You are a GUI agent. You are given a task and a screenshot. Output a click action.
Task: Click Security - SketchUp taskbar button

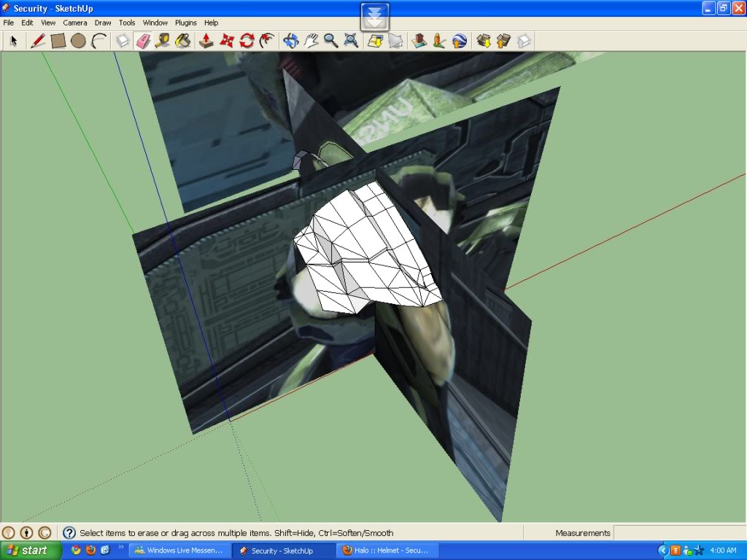pyautogui.click(x=285, y=551)
